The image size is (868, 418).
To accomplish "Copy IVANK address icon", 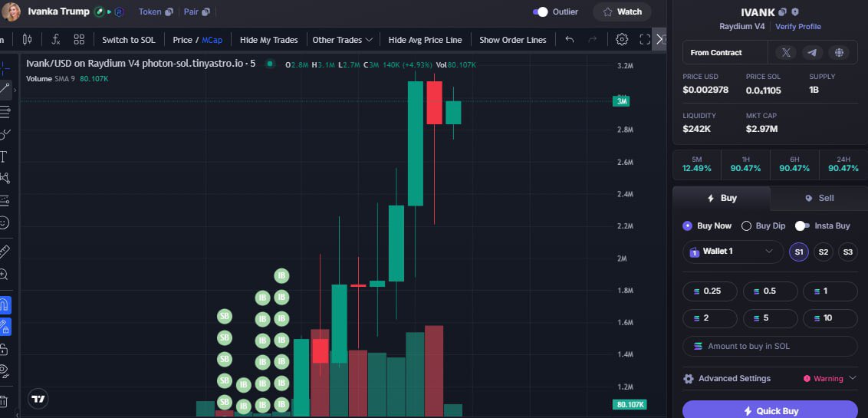I will 782,12.
